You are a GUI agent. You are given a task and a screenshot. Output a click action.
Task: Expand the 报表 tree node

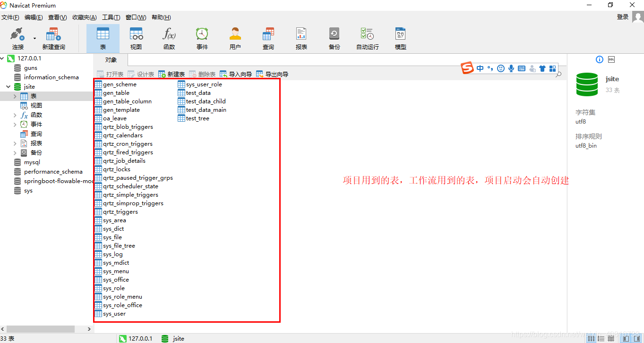(15, 143)
